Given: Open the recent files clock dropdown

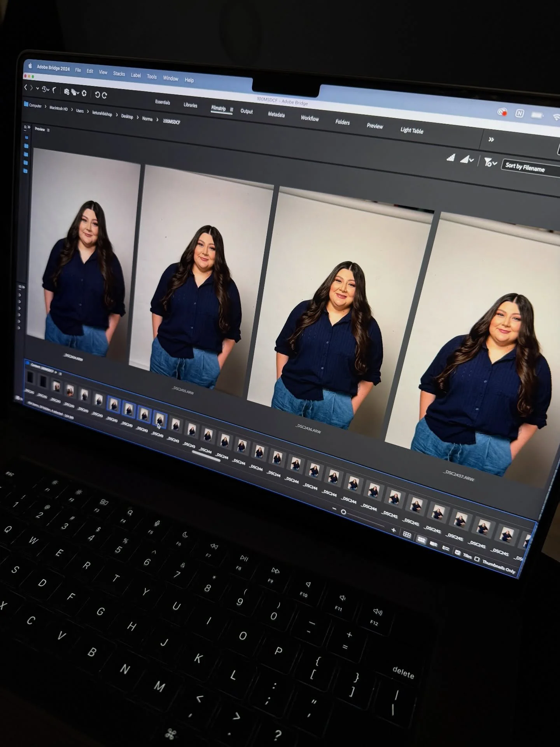Looking at the screenshot, I should pos(45,89).
